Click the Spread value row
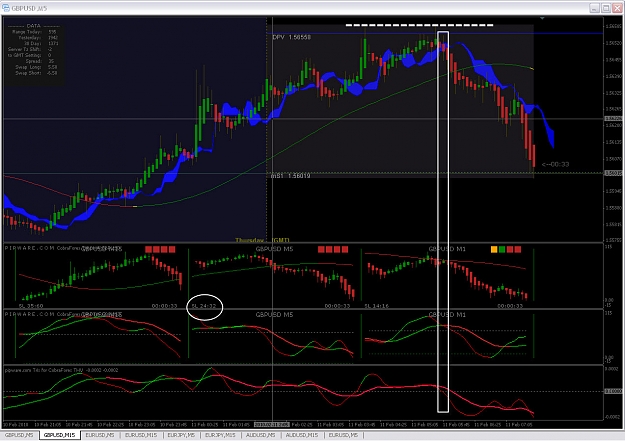 (x=40, y=61)
